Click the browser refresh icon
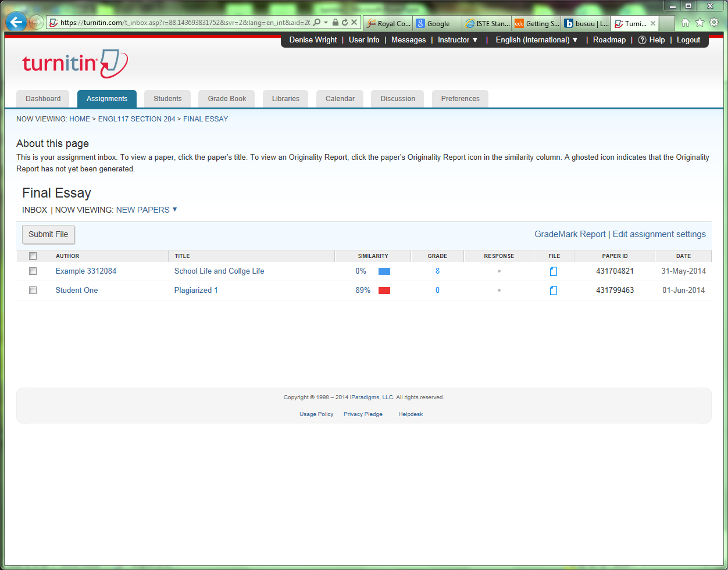The height and width of the screenshot is (570, 728). (x=345, y=23)
